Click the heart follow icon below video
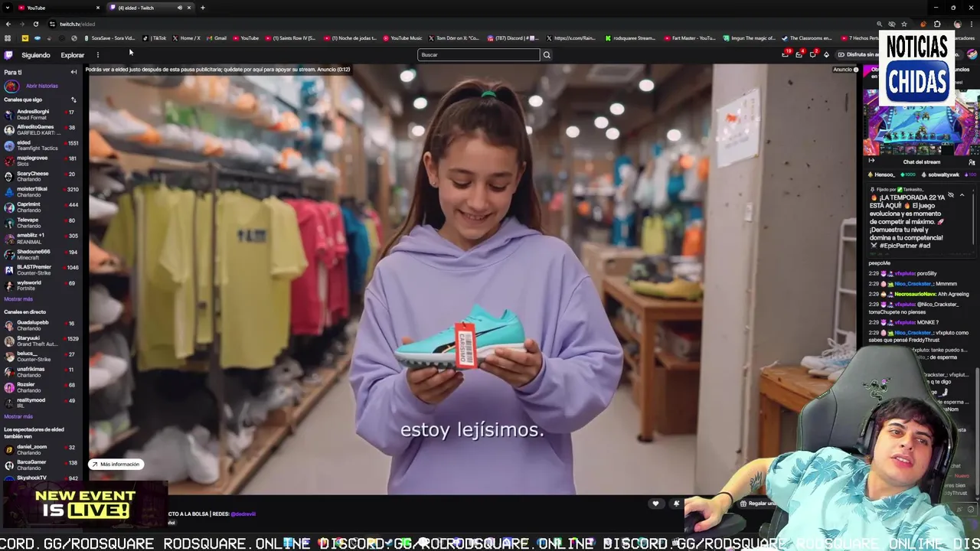The height and width of the screenshot is (551, 980). 655,504
